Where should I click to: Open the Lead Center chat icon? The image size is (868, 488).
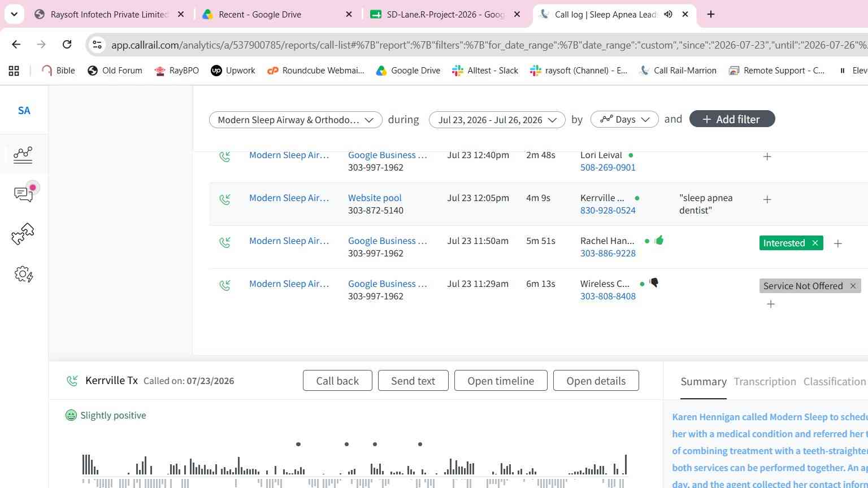24,194
